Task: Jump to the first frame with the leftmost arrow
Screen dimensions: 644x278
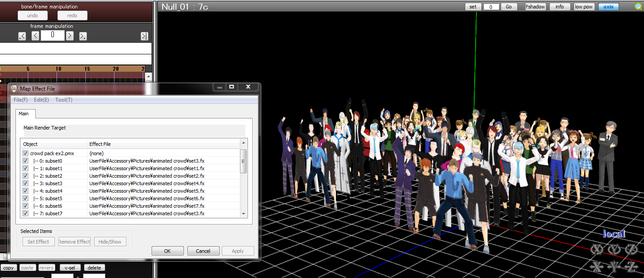Action: (22, 35)
